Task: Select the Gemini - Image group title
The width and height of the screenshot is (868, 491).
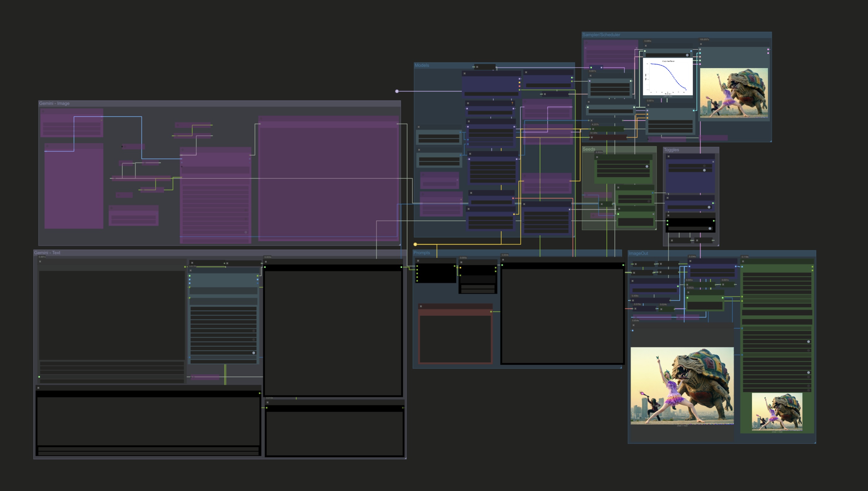Action: 54,104
